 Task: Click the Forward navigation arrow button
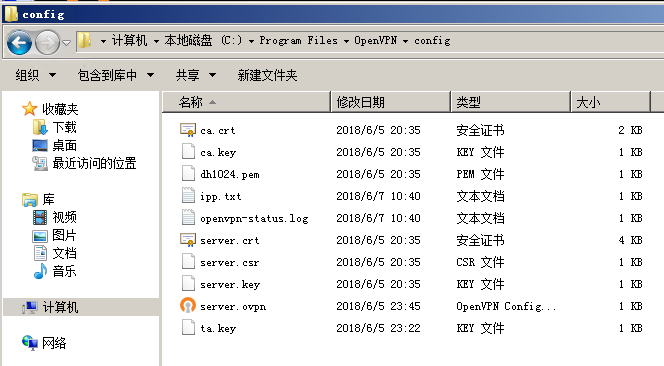tap(47, 42)
